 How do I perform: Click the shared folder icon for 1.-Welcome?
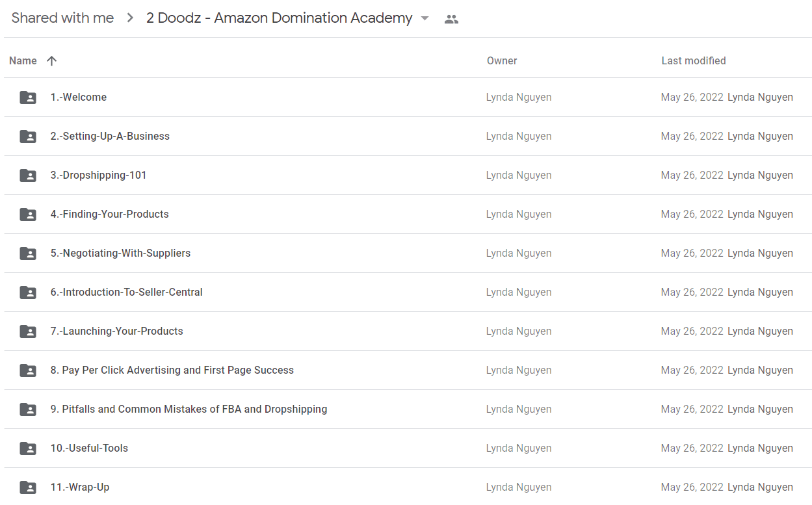(28, 97)
